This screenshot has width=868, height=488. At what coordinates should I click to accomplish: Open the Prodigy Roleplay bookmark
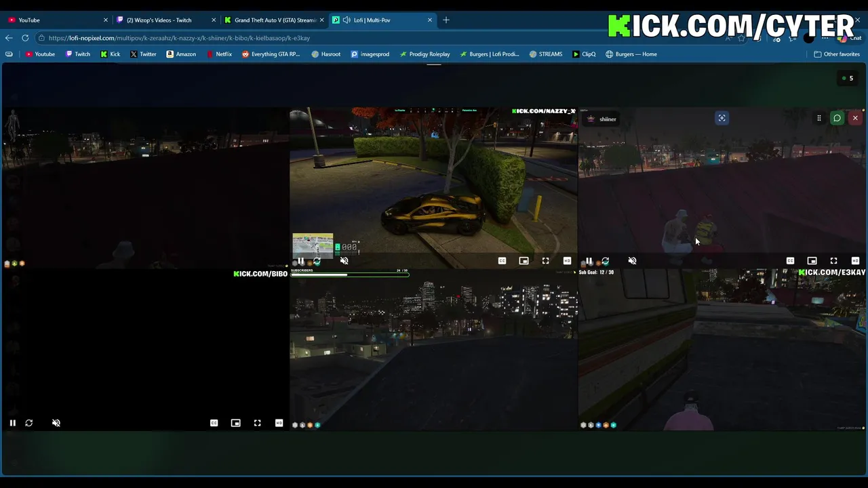[425, 54]
